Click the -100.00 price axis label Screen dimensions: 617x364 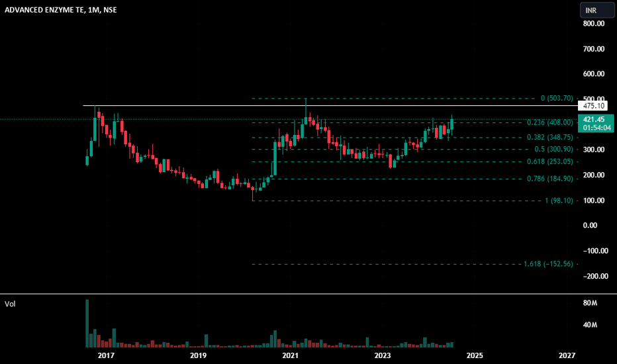(595, 251)
